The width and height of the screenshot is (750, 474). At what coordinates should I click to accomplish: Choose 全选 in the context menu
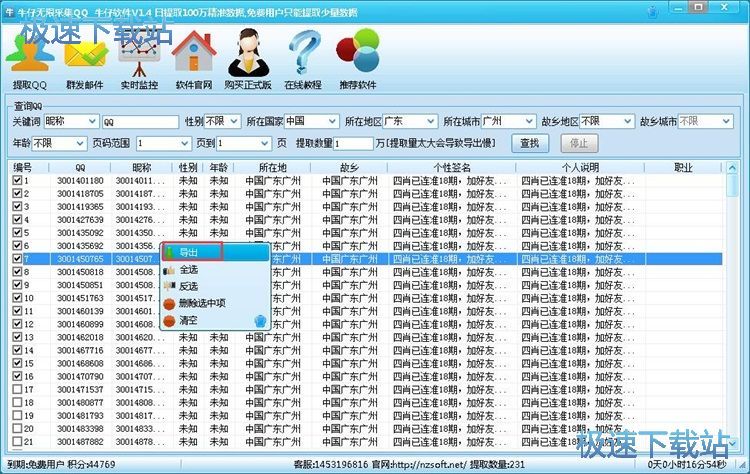pos(190,270)
